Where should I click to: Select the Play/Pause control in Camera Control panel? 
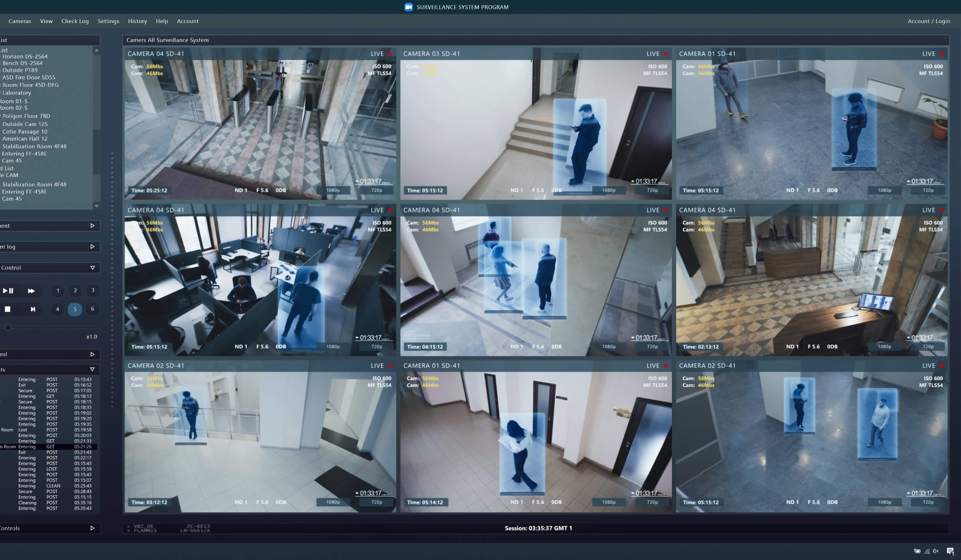9,291
